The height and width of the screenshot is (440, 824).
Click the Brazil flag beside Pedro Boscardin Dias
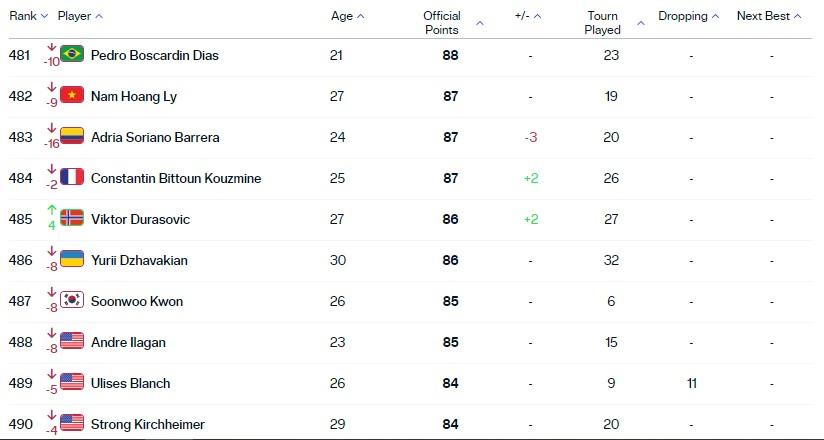click(72, 54)
